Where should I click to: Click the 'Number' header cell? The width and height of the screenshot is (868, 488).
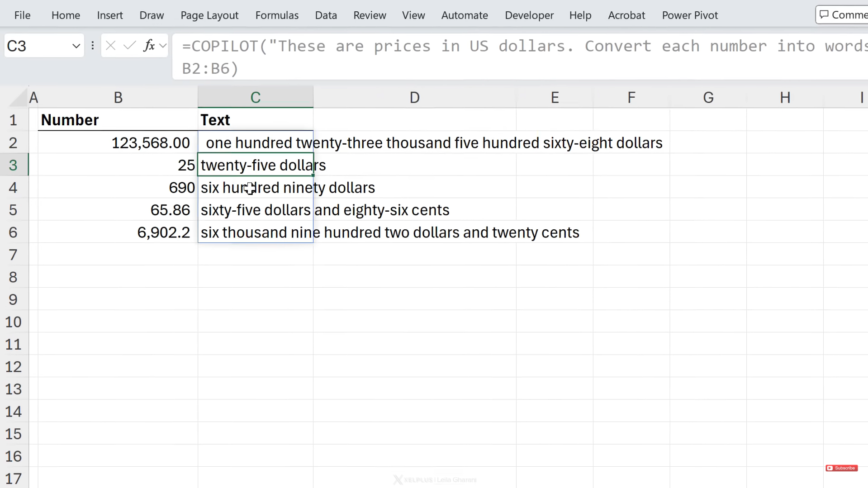118,120
